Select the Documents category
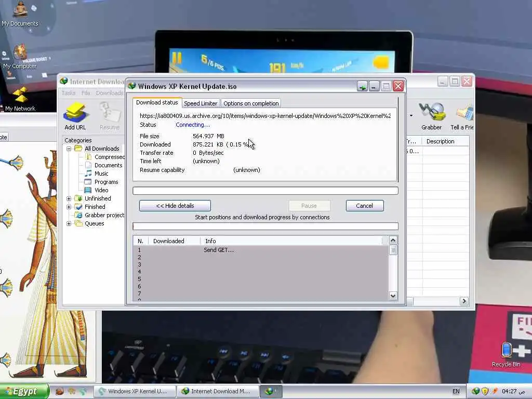Screen dimensions: 532x399 tap(103, 165)
